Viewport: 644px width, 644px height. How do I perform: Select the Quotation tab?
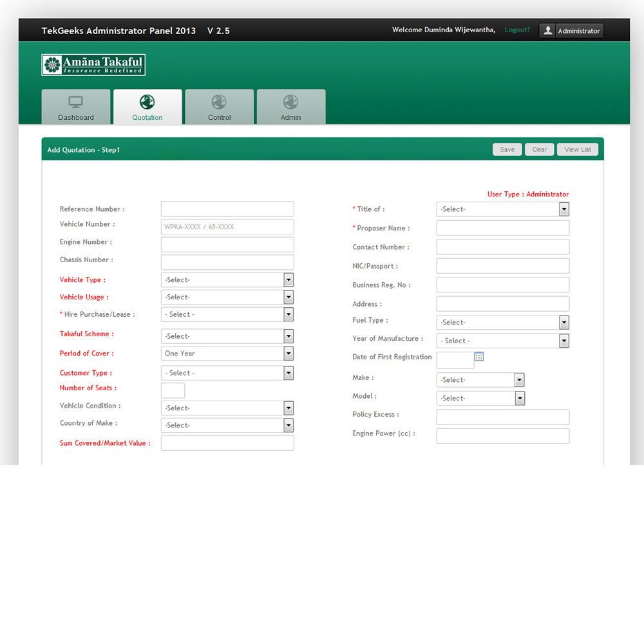coord(147,108)
